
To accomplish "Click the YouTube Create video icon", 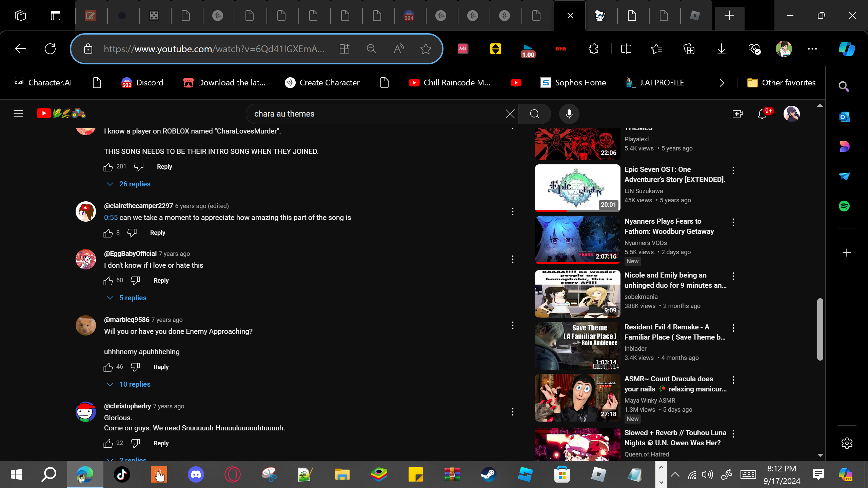I will 737,114.
